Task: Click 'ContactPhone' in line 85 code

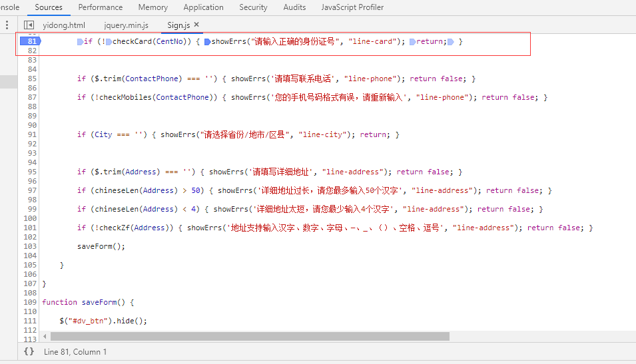Action: [x=152, y=79]
